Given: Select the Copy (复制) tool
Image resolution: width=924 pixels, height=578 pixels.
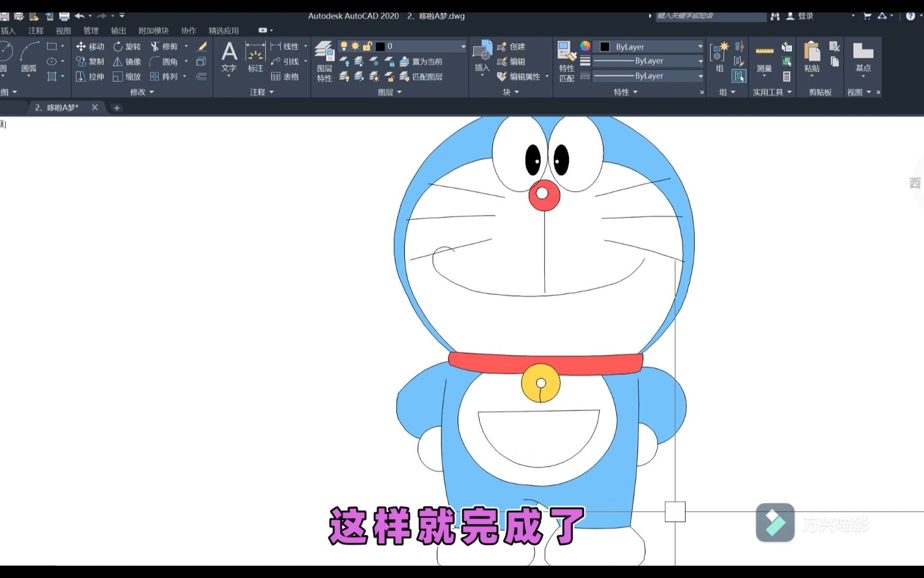Looking at the screenshot, I should point(90,62).
